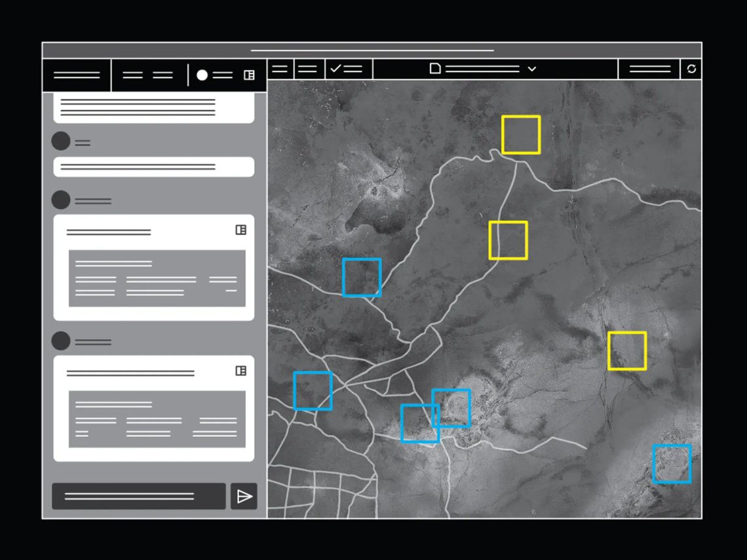
Task: Click the refresh icon in the map toolbar
Action: (692, 69)
